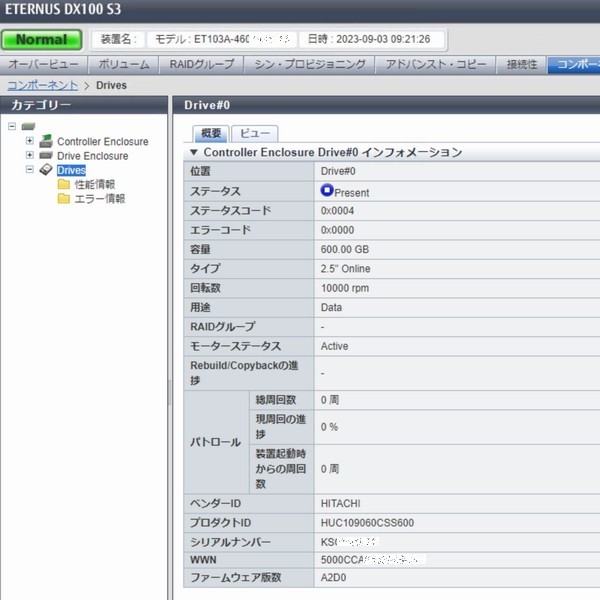The image size is (600, 600).
Task: Click usage value Data
Action: point(331,307)
